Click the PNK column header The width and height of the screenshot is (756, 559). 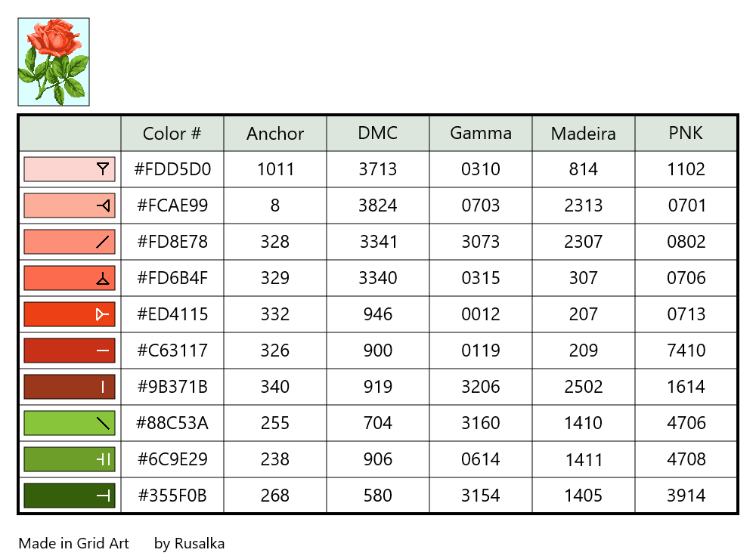point(686,134)
